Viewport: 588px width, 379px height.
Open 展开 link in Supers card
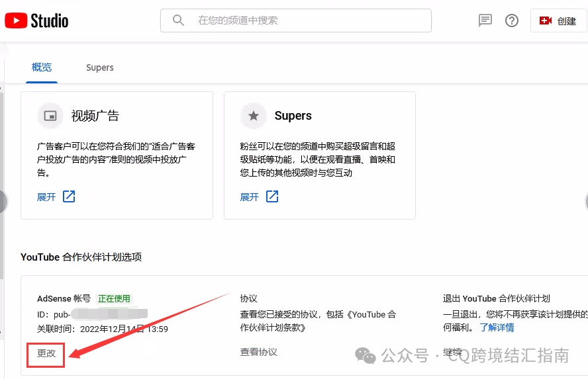tap(250, 197)
